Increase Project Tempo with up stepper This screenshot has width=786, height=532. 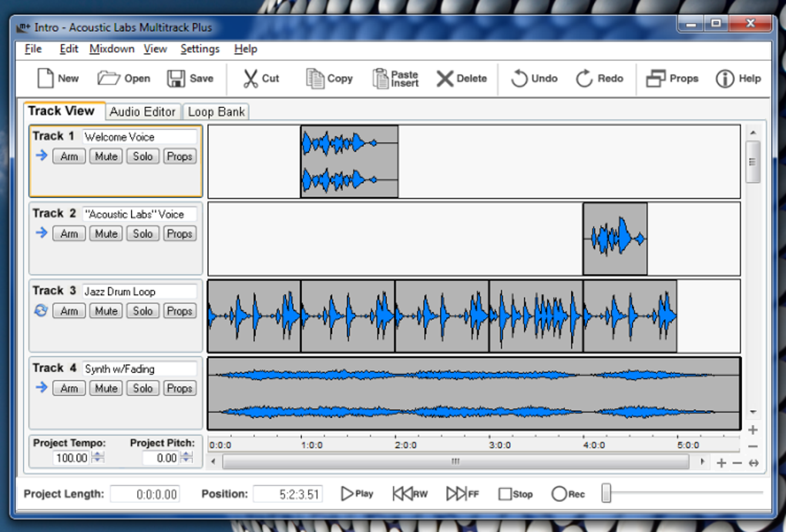[99, 454]
